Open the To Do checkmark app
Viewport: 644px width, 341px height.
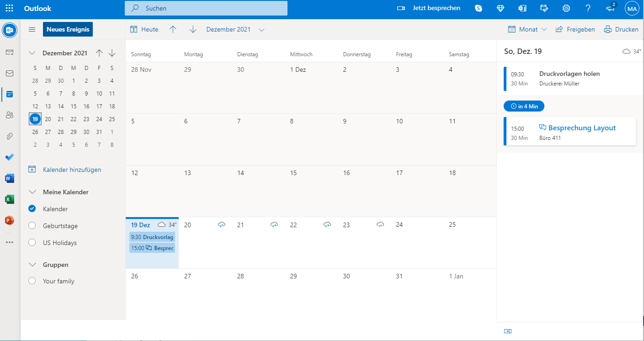click(10, 157)
